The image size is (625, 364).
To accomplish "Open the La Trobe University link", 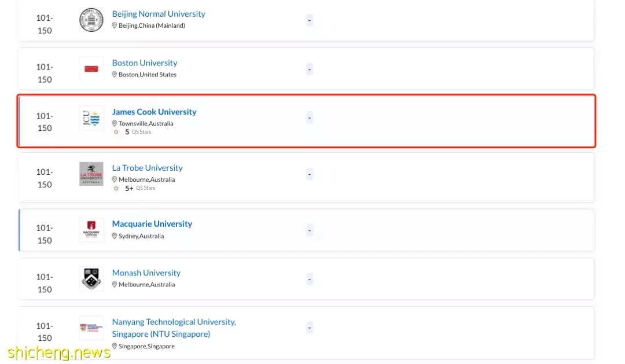I will (148, 168).
